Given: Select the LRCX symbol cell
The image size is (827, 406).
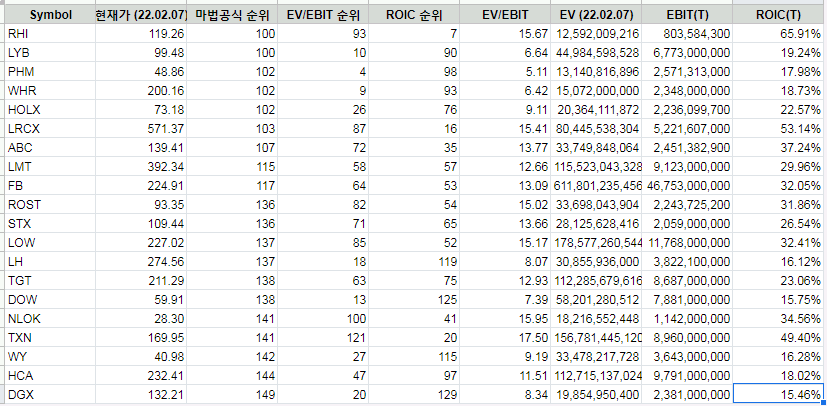Looking at the screenshot, I should 50,129.
